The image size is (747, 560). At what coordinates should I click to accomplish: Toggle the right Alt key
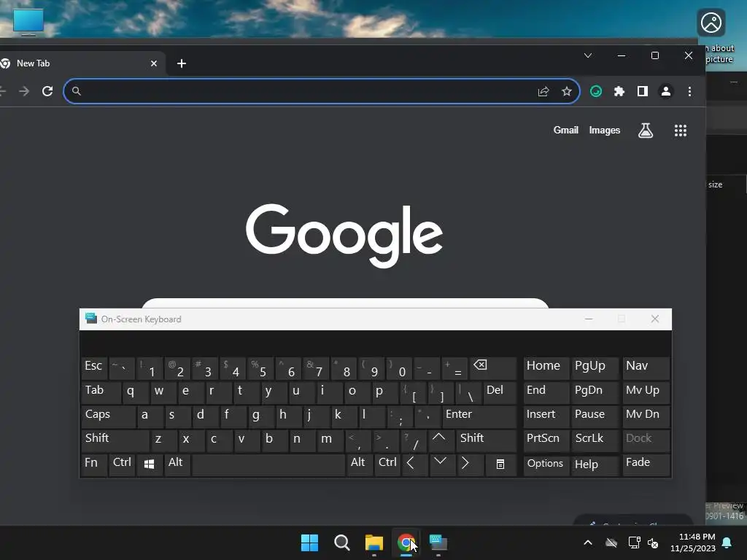tap(360, 464)
